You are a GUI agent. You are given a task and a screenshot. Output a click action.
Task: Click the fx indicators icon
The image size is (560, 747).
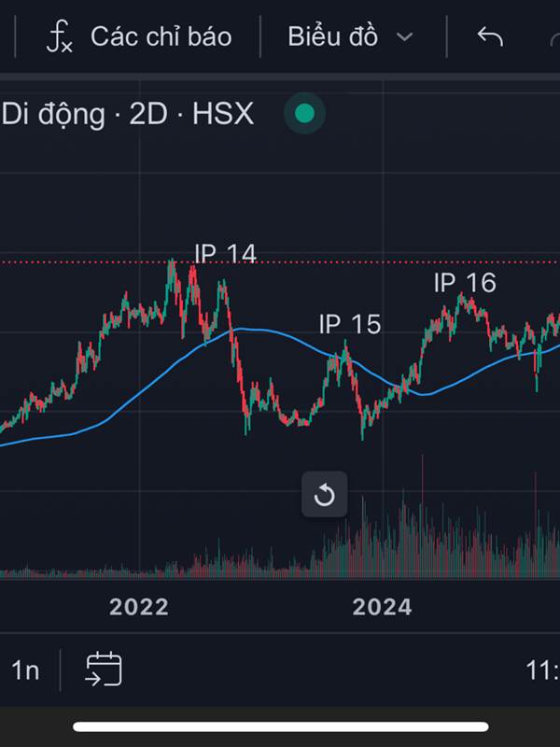[59, 37]
